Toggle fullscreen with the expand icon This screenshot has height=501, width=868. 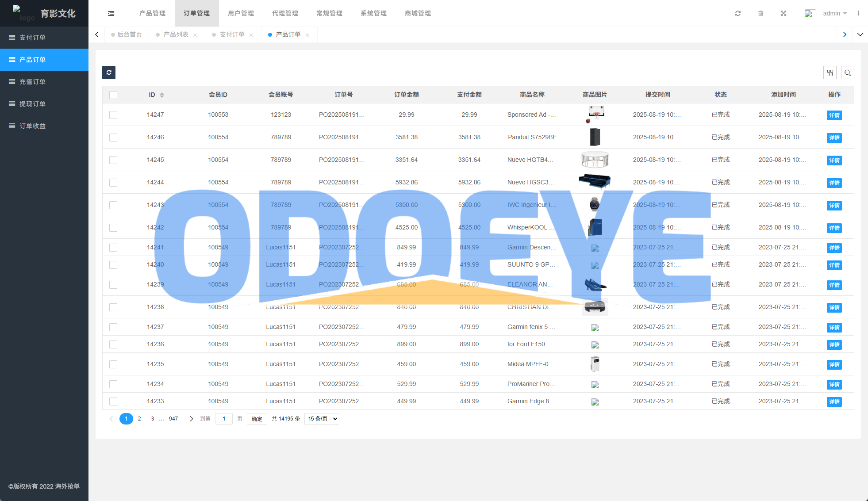pos(783,13)
